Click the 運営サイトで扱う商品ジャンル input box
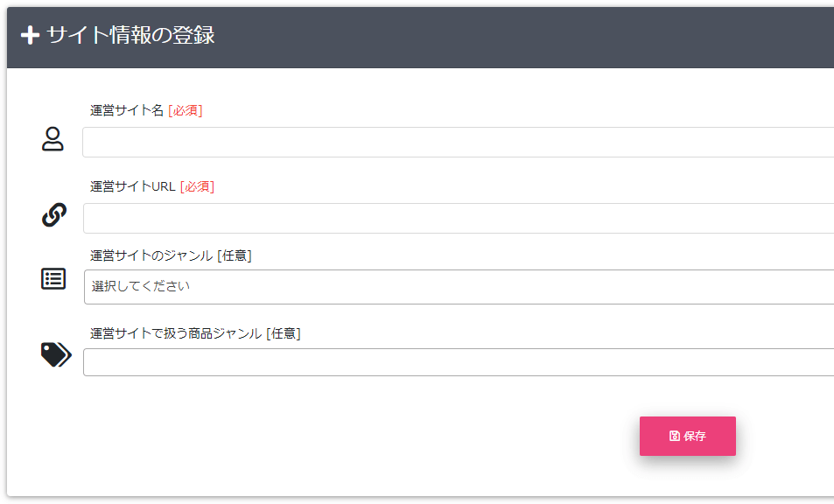 pyautogui.click(x=455, y=362)
